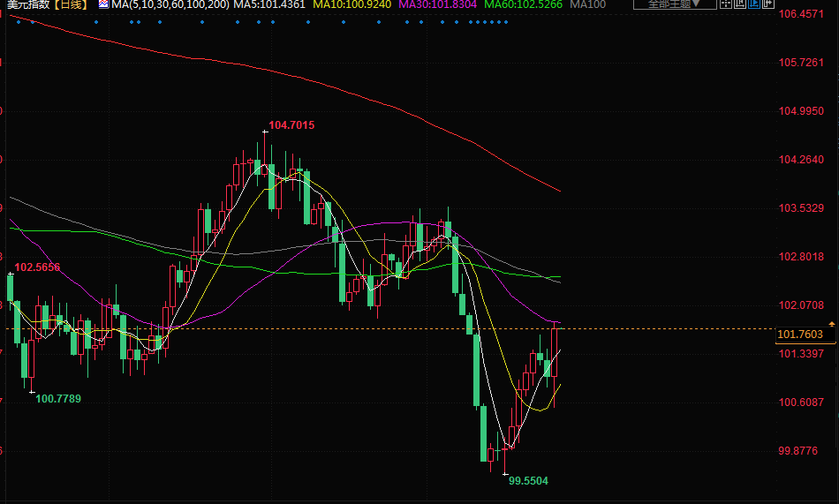Toggle the crosshair cursor icon in top toolbar
This screenshot has width=839, height=504.
(726, 4)
